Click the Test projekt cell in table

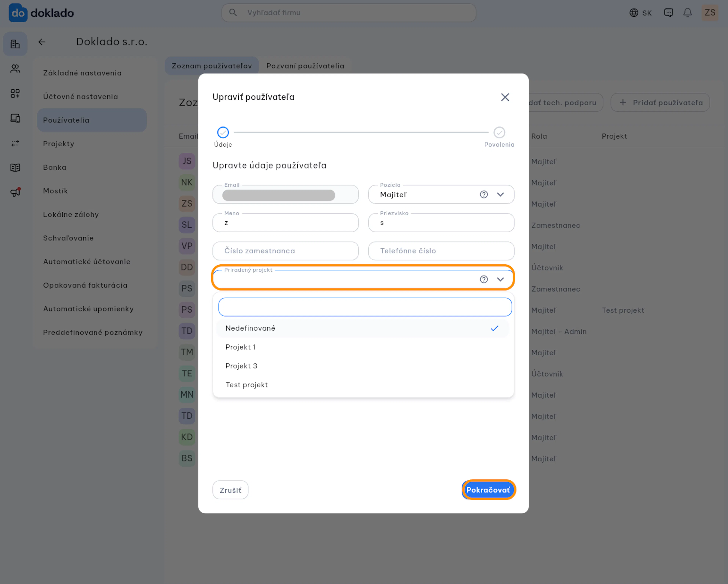623,310
